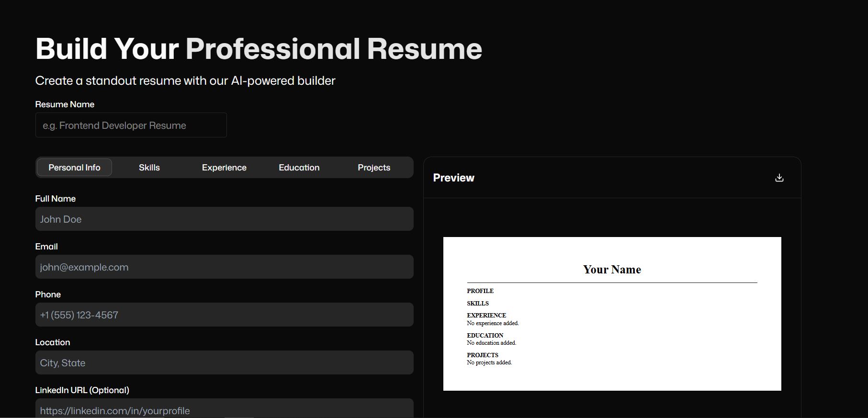Click 'No education added.' text

pos(492,343)
